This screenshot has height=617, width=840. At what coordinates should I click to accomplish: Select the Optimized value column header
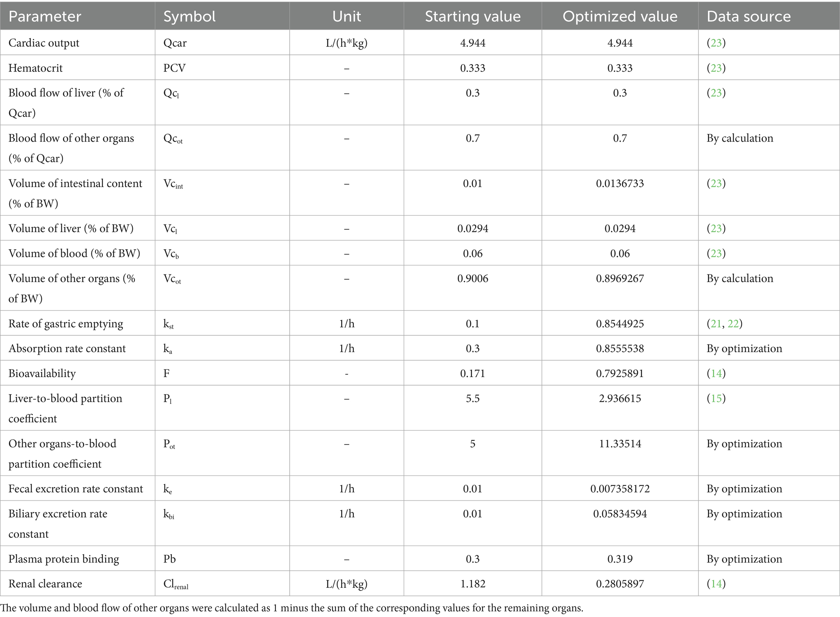(x=620, y=16)
